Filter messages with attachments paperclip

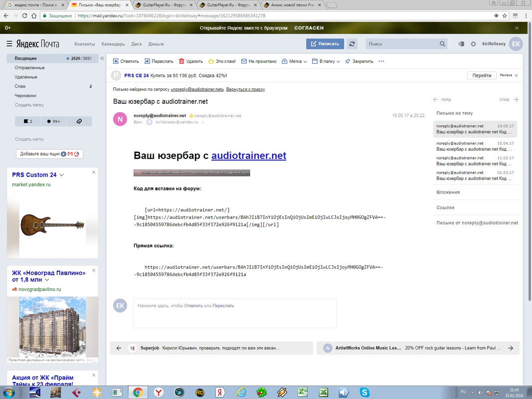pos(79,121)
